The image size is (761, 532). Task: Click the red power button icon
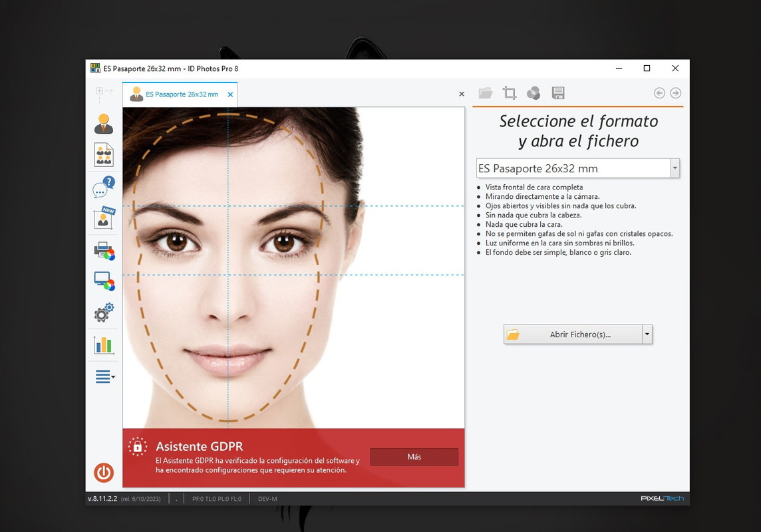(103, 472)
